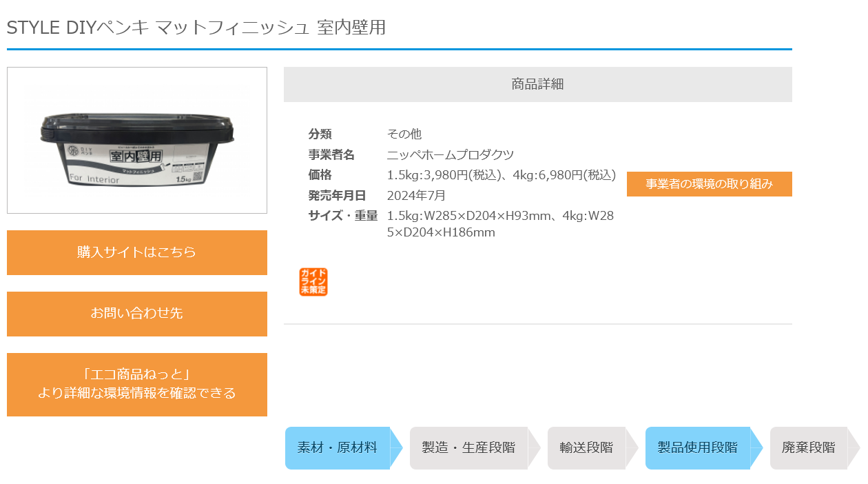Click 事業者の環境の取り組み button
The height and width of the screenshot is (484, 868).
click(x=710, y=184)
